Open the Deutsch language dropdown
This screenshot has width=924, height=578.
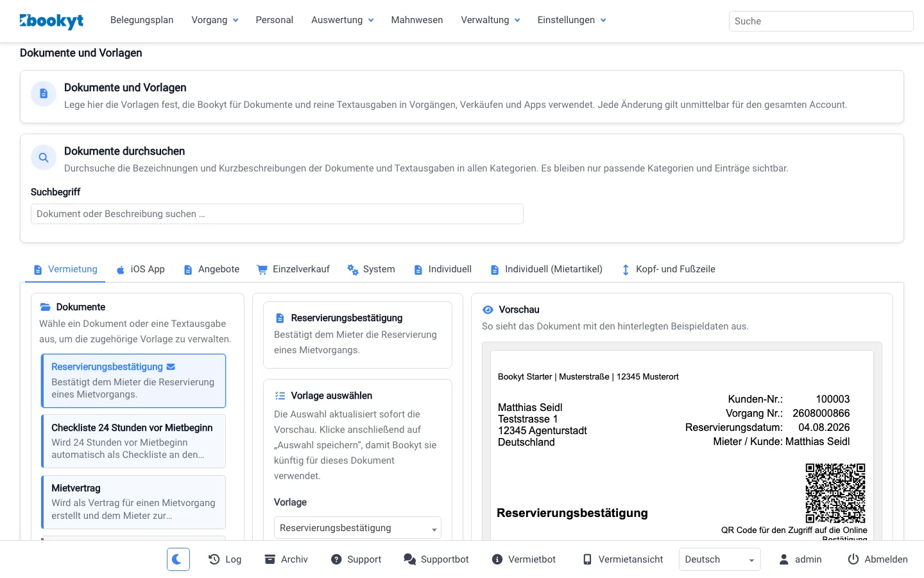[x=720, y=559]
